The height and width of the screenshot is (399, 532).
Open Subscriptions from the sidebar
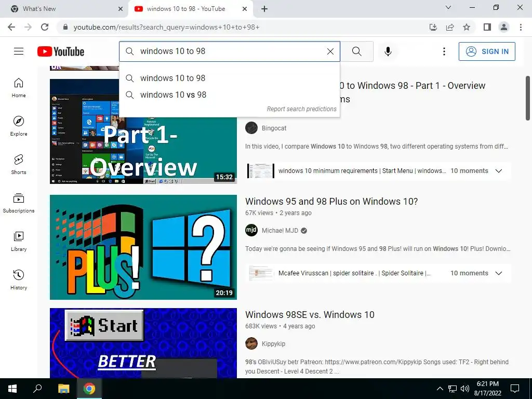(x=19, y=203)
